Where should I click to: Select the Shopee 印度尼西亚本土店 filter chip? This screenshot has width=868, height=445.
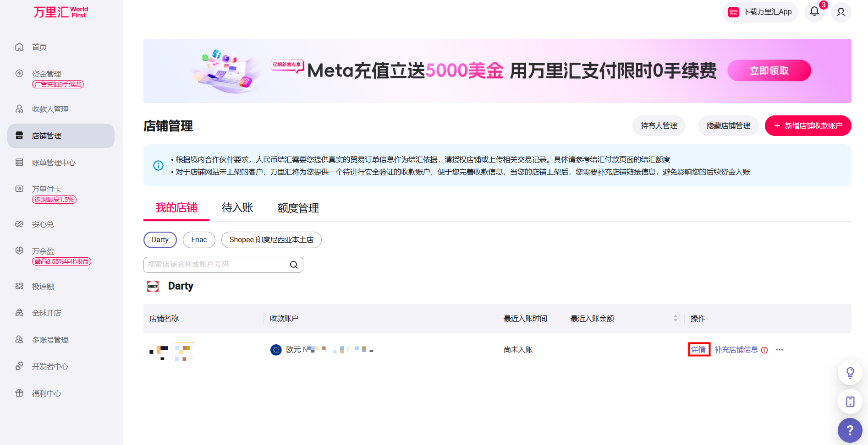click(x=271, y=240)
